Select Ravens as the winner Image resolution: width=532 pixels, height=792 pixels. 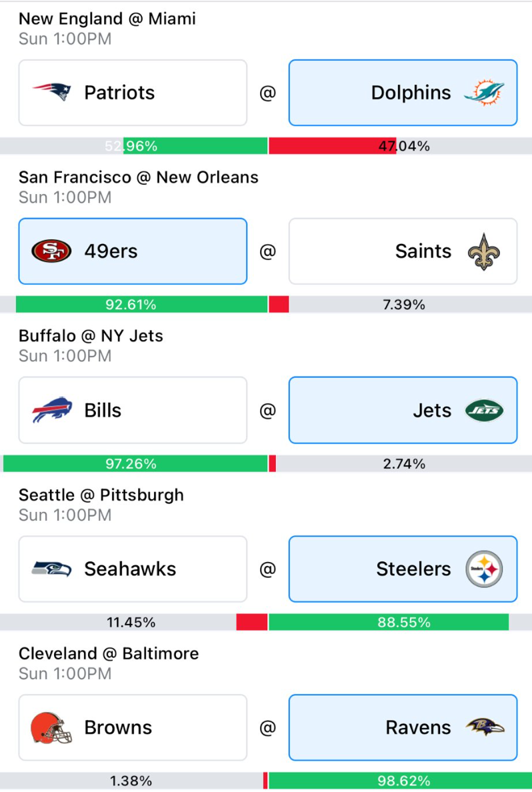403,727
